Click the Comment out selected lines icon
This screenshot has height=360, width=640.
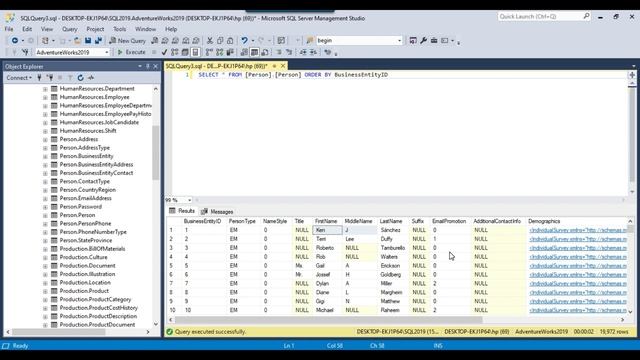point(279,52)
